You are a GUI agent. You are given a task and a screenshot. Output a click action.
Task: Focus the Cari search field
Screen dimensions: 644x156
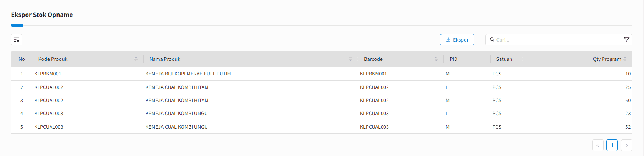pyautogui.click(x=553, y=40)
